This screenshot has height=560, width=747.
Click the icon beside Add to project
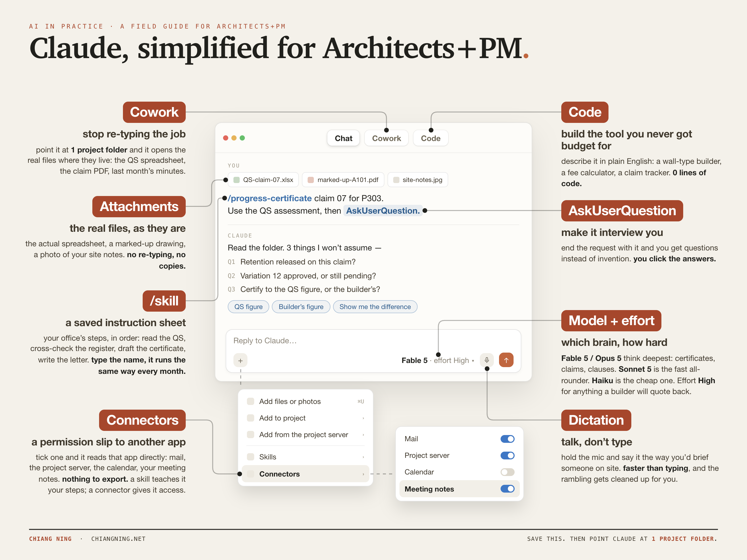251,418
